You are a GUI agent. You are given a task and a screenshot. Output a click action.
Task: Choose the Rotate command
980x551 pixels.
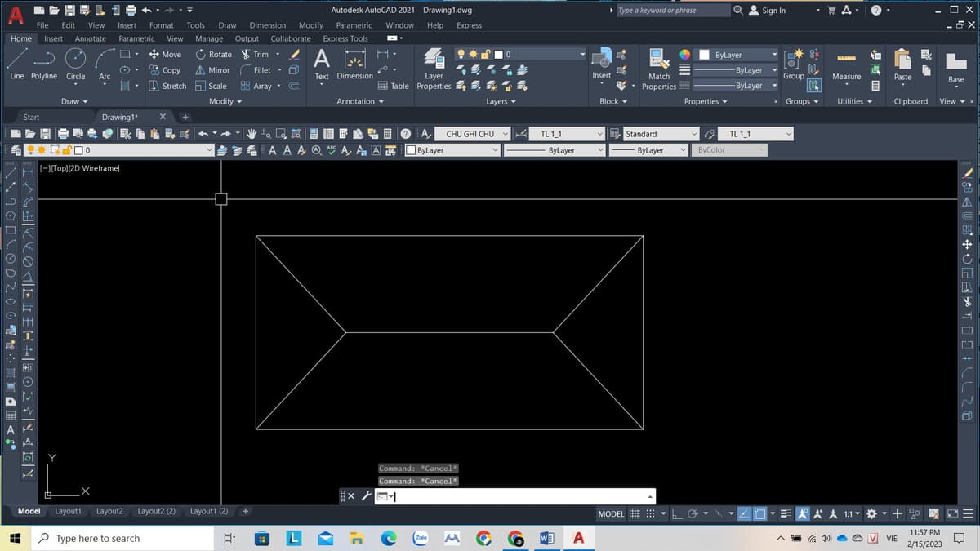click(214, 55)
